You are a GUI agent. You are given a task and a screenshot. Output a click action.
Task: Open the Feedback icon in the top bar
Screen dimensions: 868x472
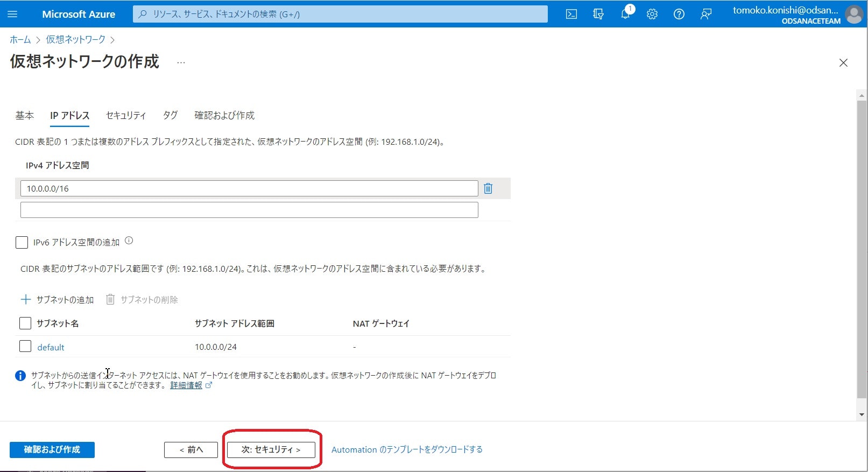(x=706, y=14)
